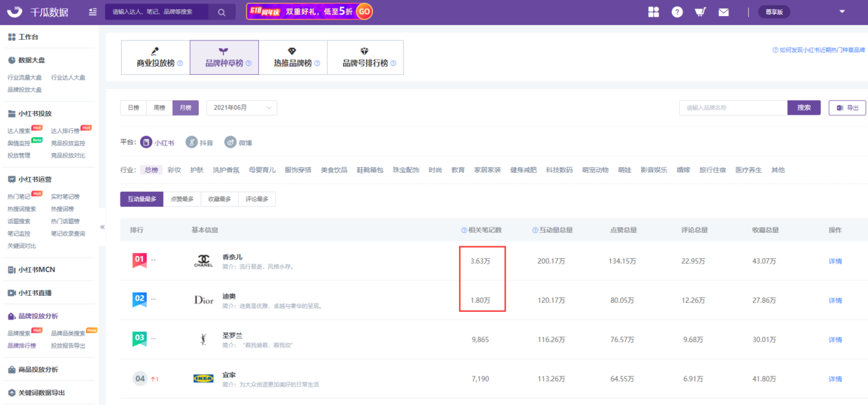Open the mail messages icon

tap(723, 12)
